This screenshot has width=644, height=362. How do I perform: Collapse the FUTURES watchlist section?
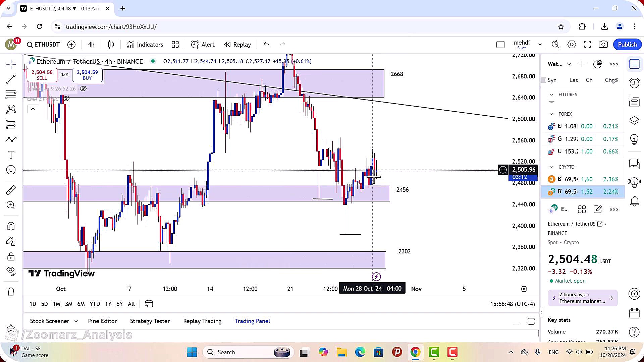[x=551, y=95]
